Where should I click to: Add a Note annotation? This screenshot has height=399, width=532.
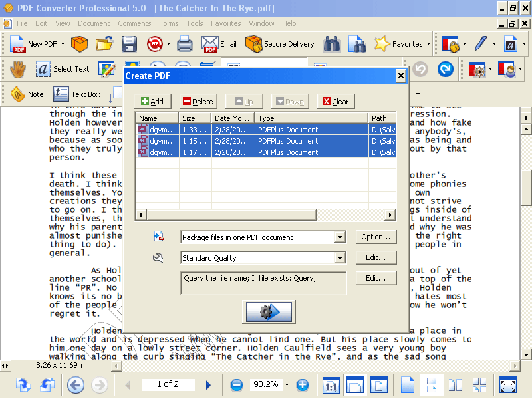27,94
